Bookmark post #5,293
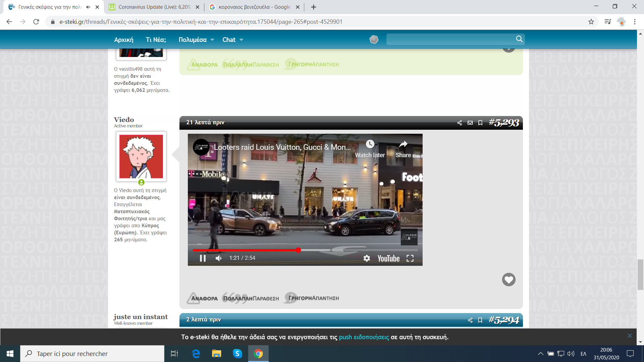The image size is (644, 362). coord(480,123)
